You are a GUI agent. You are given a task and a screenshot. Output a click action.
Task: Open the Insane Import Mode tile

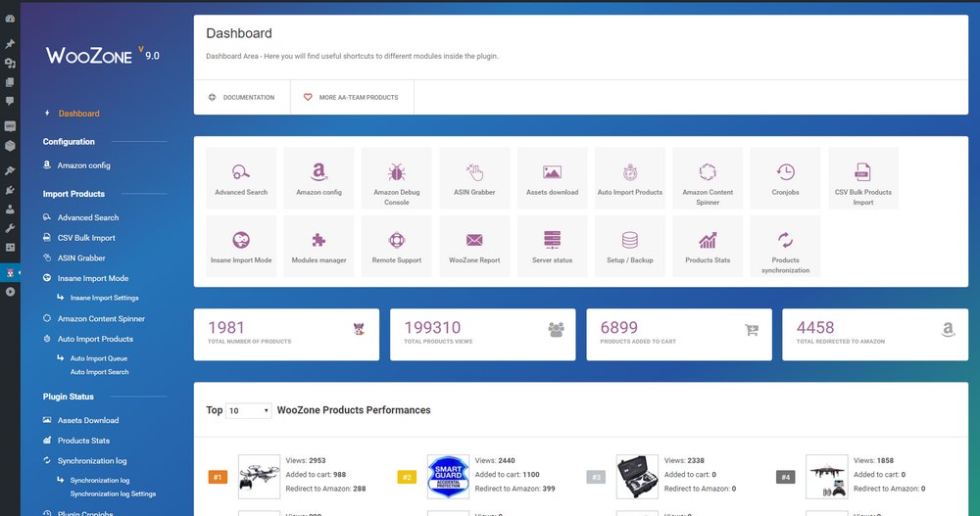pos(241,246)
